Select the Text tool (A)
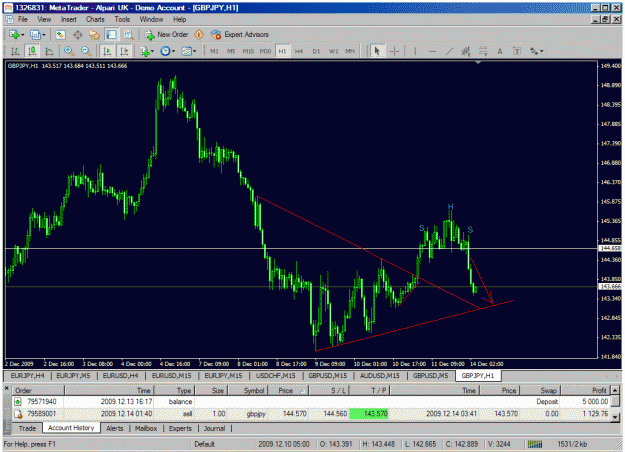This screenshot has height=452, width=625. (499, 51)
